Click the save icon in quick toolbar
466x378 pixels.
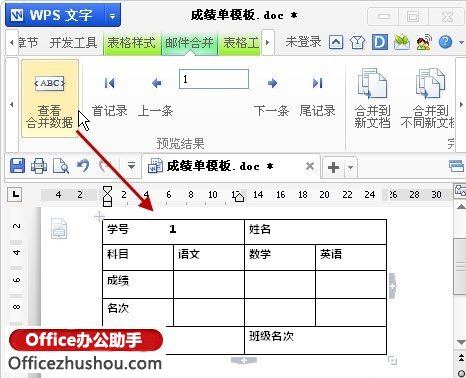coord(17,166)
